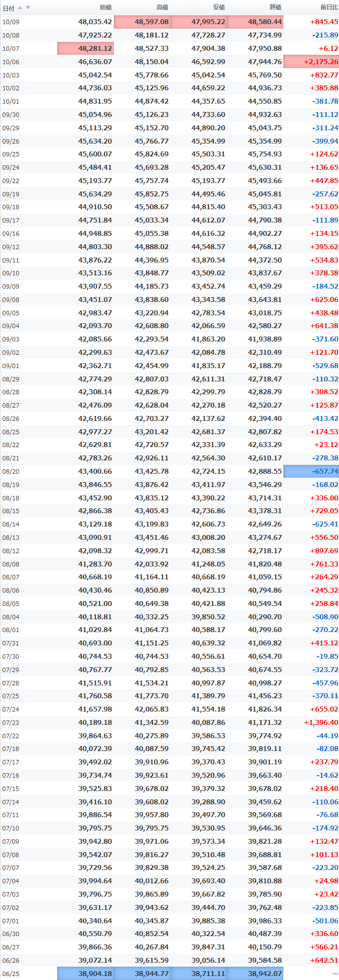Click closing value 45,769.50 on 10/03
Screen dimensions: 339x980
click(x=265, y=75)
